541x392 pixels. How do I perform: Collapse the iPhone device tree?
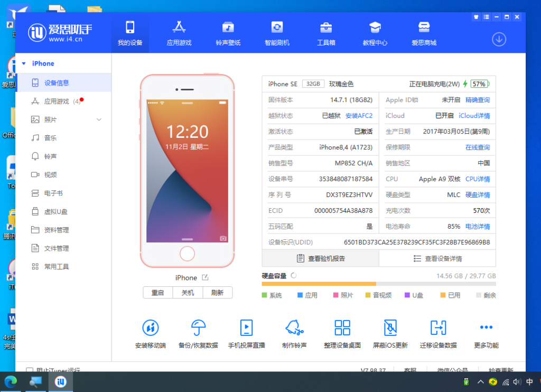[24, 63]
